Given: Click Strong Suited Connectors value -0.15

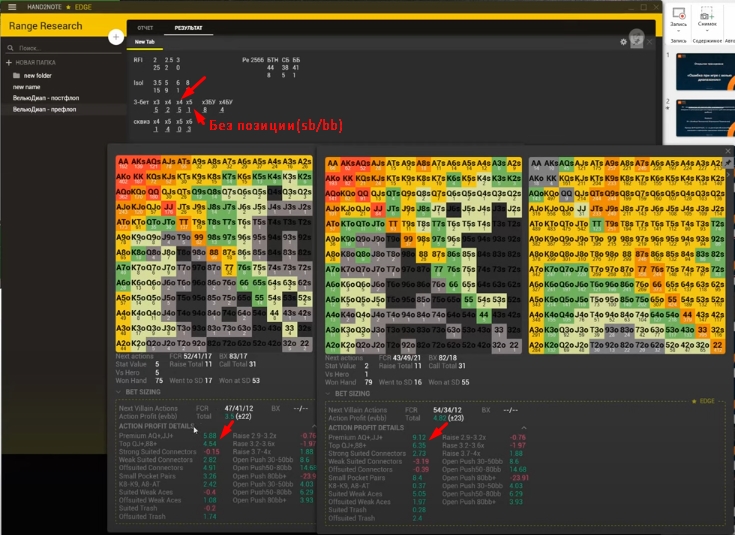Looking at the screenshot, I should click(x=211, y=452).
